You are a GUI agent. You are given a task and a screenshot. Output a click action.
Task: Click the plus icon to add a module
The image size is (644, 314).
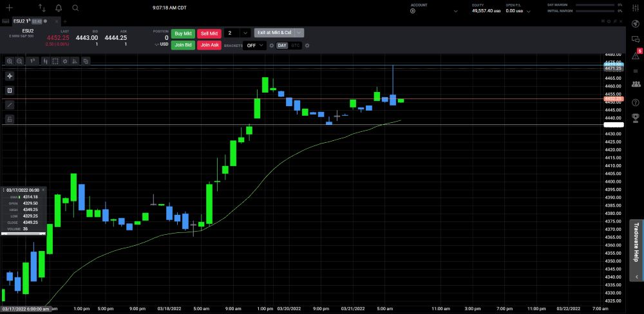[9, 8]
